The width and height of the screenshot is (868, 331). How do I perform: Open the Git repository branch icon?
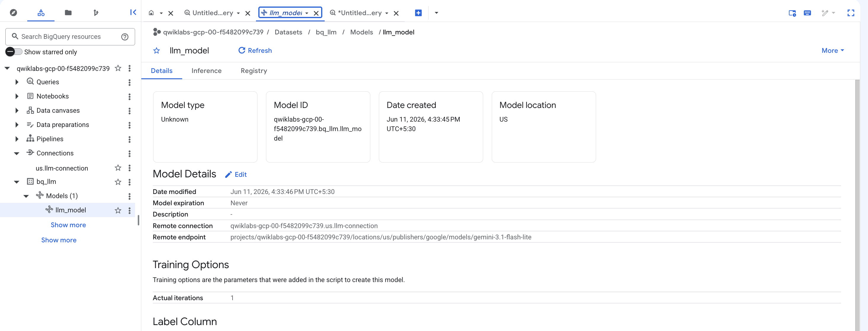(x=96, y=13)
